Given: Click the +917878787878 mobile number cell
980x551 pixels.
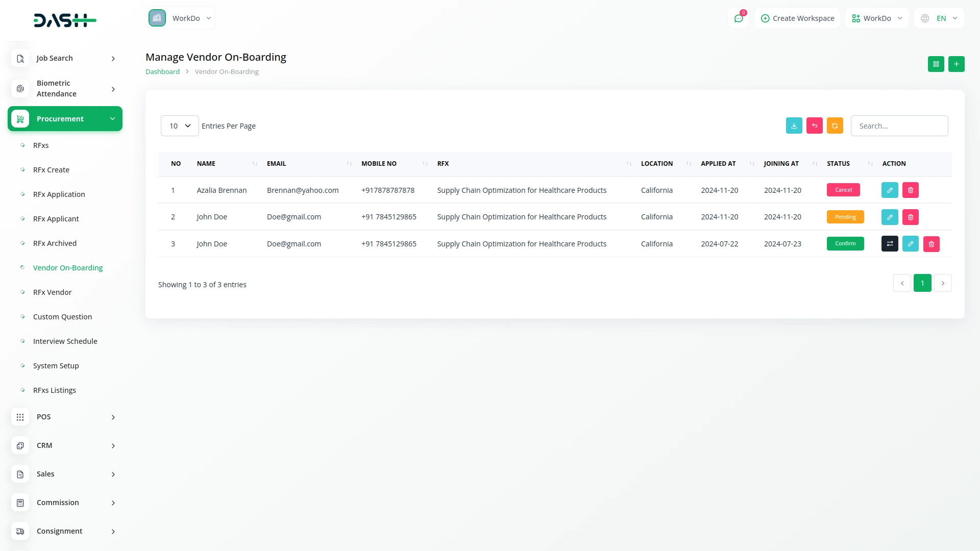Looking at the screenshot, I should (388, 190).
